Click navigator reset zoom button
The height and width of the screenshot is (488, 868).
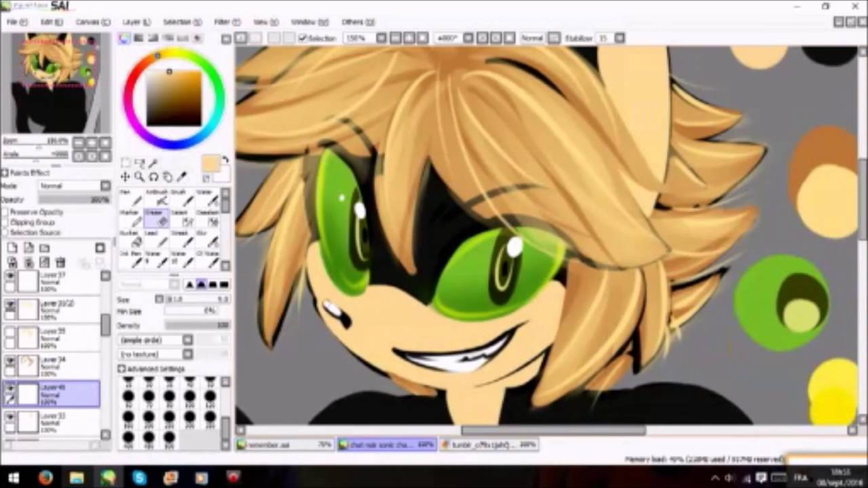click(x=104, y=142)
